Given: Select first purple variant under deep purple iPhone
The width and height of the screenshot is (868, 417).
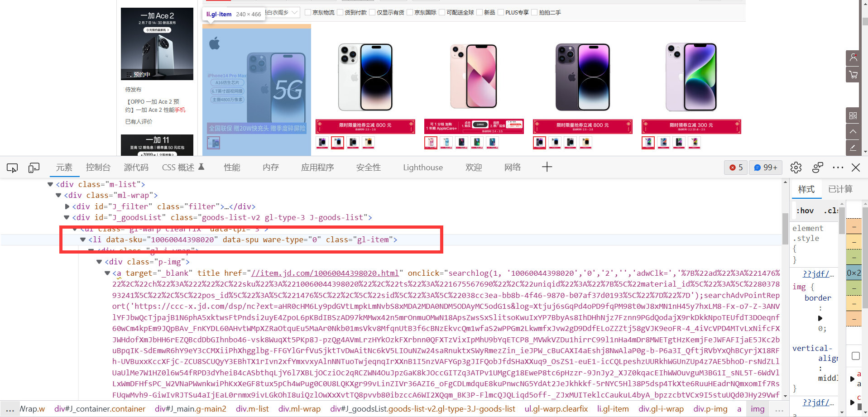Looking at the screenshot, I should (x=540, y=143).
